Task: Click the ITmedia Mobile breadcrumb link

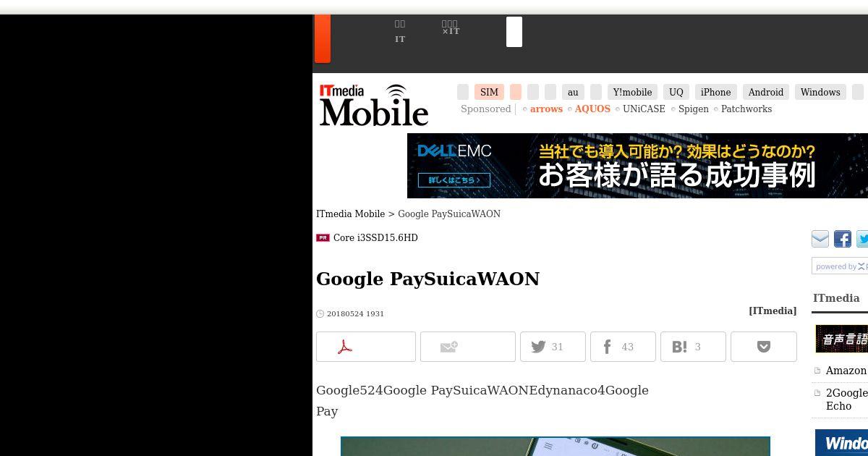Action: coord(350,214)
